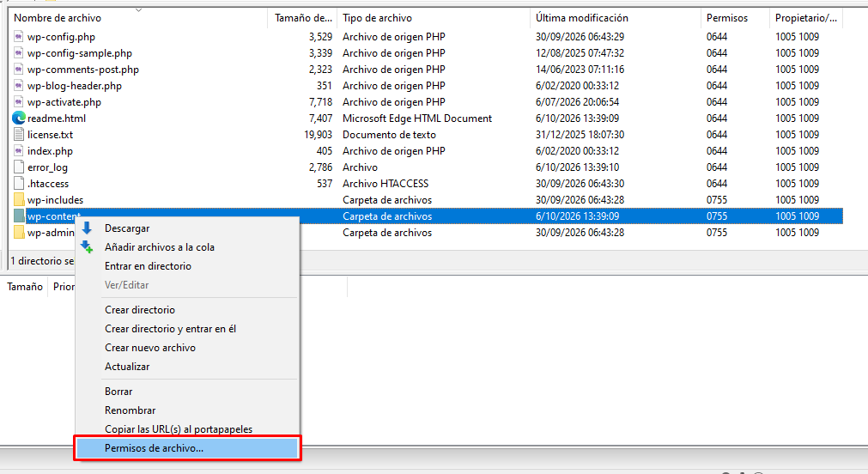
Task: Click size value 19,903 of license.txt
Action: pyautogui.click(x=318, y=135)
